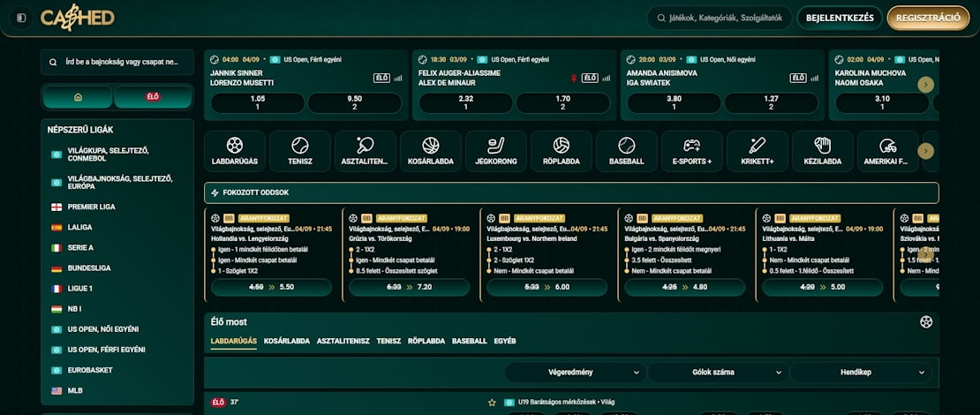Open Bundesliga in popular leagues
980x415 pixels.
117,268
